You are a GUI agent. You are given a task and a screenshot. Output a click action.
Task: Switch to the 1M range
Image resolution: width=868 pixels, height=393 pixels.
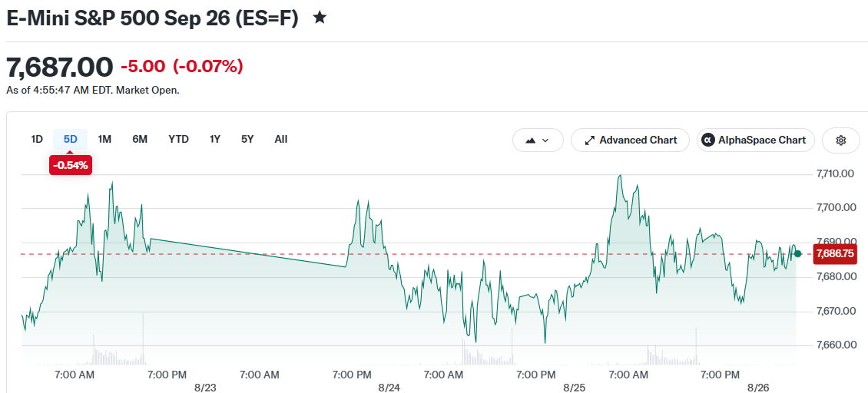(104, 140)
